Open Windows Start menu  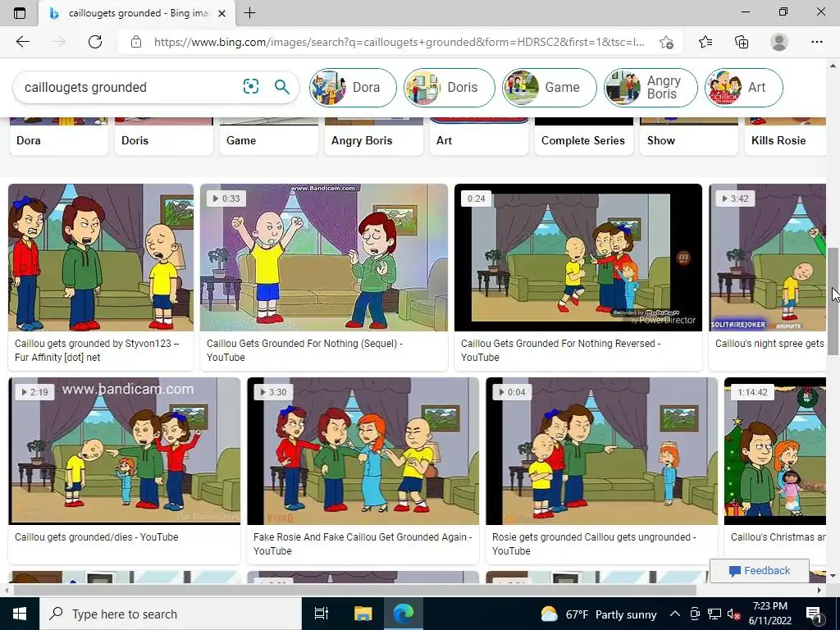click(x=20, y=614)
